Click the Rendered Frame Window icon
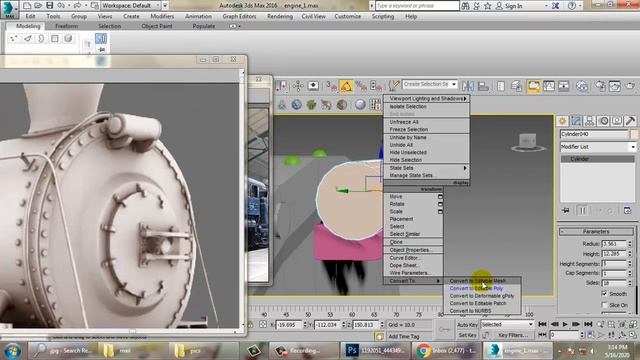 tap(615, 86)
